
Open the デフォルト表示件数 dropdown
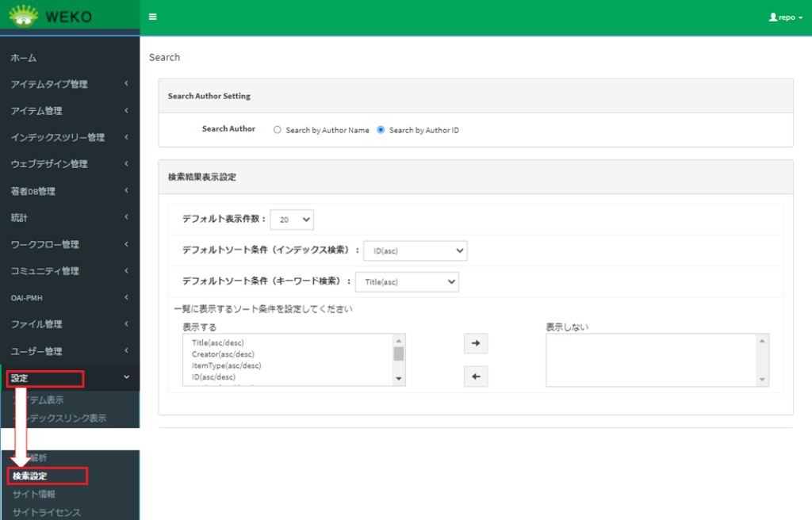tap(292, 219)
